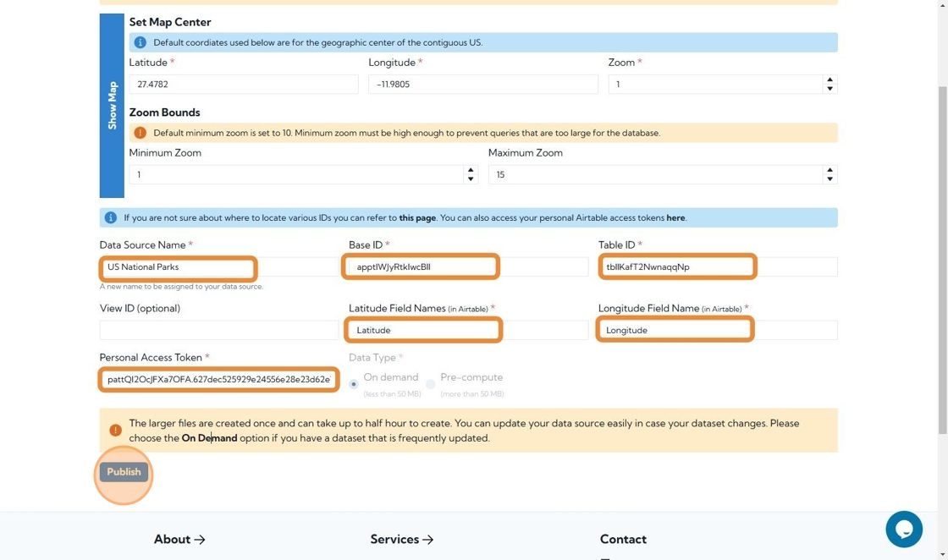
Task: Click the Minimum Zoom input field
Action: click(296, 174)
